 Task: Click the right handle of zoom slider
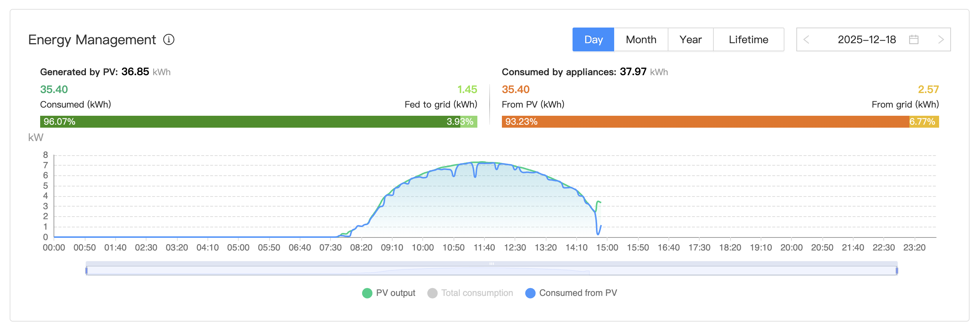(x=897, y=271)
